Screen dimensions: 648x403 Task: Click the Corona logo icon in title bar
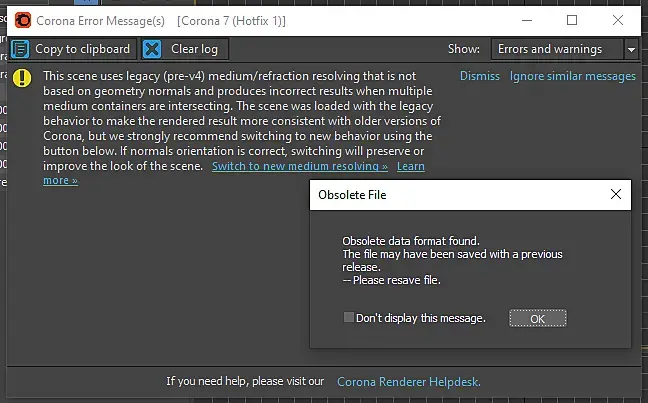23,20
